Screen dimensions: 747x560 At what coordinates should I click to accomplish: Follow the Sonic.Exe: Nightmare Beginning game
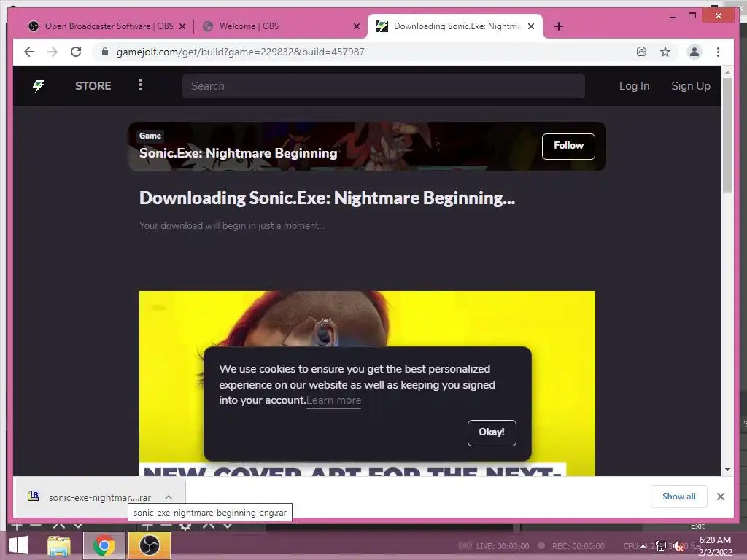tap(568, 146)
